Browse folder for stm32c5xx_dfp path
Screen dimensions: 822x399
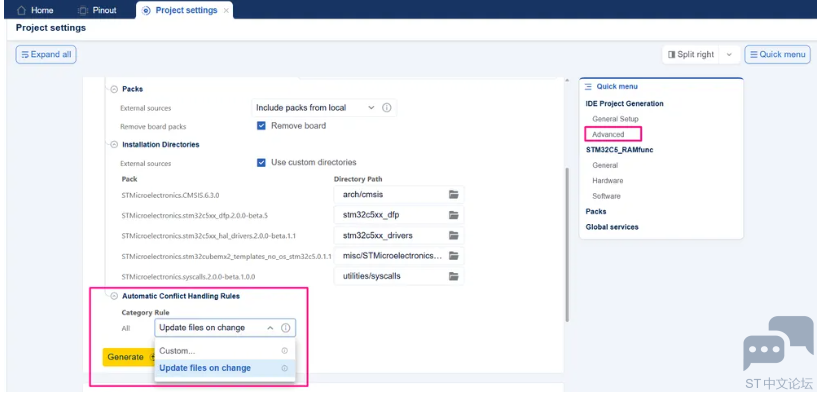pyautogui.click(x=453, y=215)
